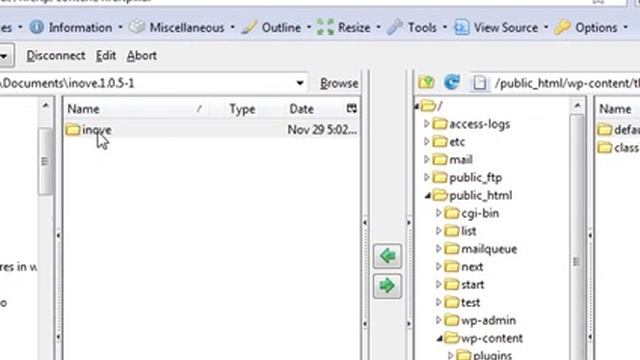Click the Abort button
640x360 pixels.
click(142, 56)
